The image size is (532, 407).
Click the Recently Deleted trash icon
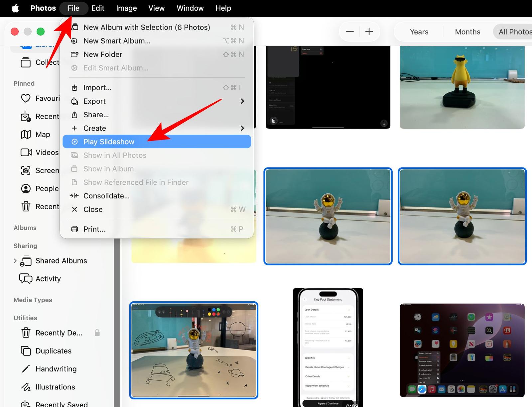26,333
